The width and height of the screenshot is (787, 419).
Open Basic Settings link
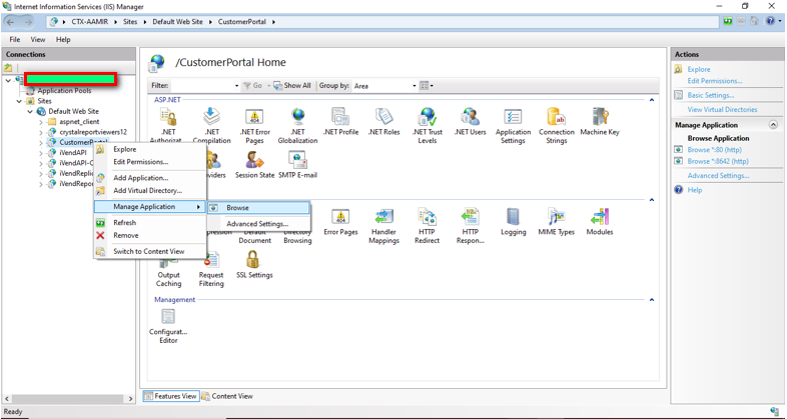pos(711,95)
